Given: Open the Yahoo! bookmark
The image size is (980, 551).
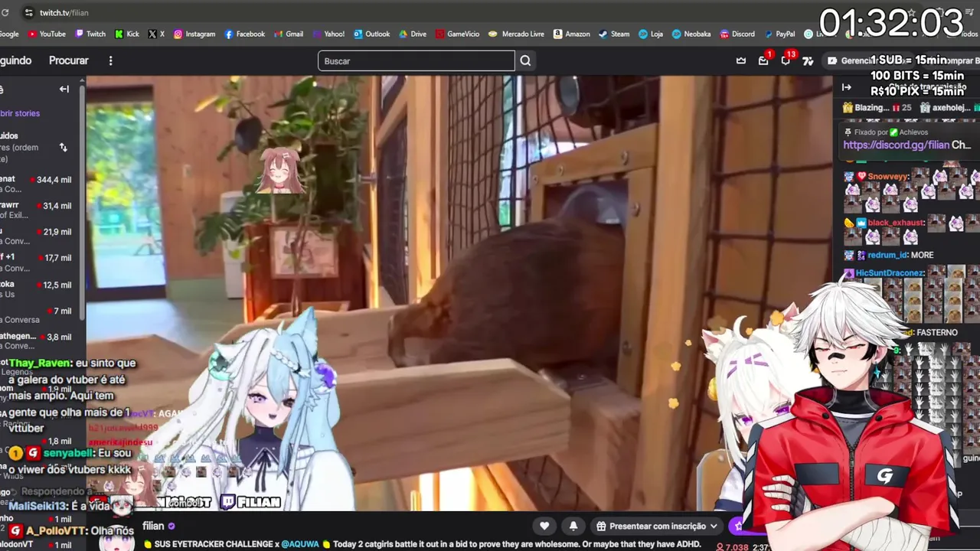Looking at the screenshot, I should [x=328, y=34].
